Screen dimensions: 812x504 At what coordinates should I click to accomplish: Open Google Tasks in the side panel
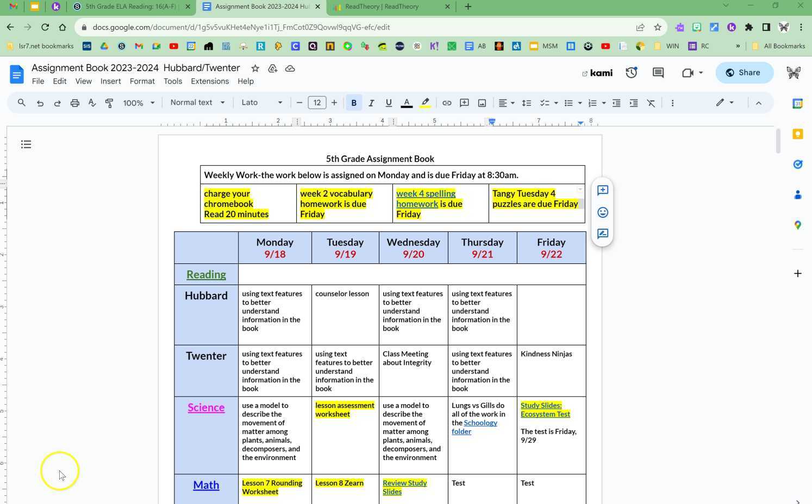pyautogui.click(x=798, y=164)
